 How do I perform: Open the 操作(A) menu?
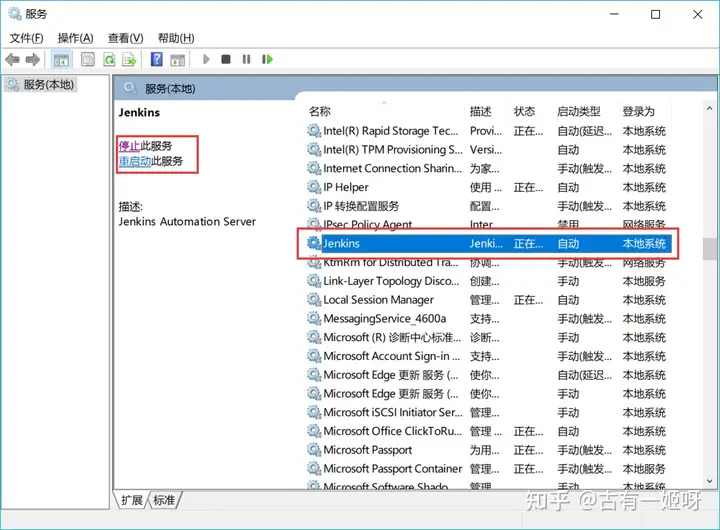(75, 38)
